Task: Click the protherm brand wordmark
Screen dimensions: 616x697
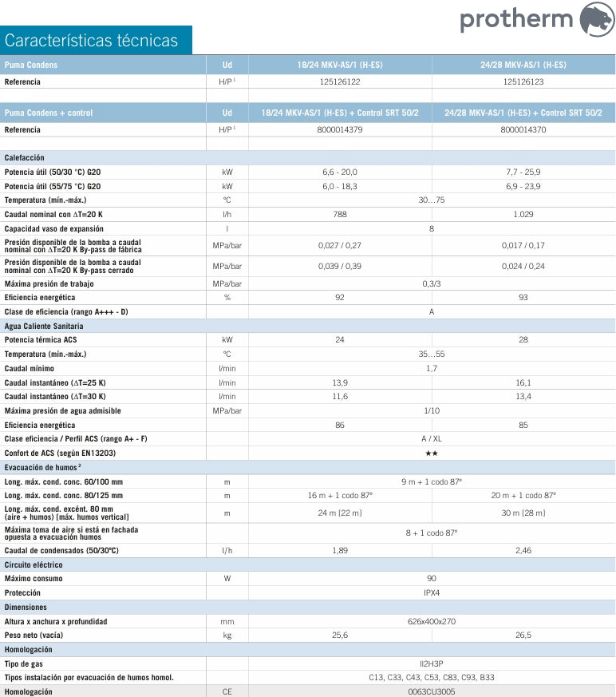Action: pos(516,19)
